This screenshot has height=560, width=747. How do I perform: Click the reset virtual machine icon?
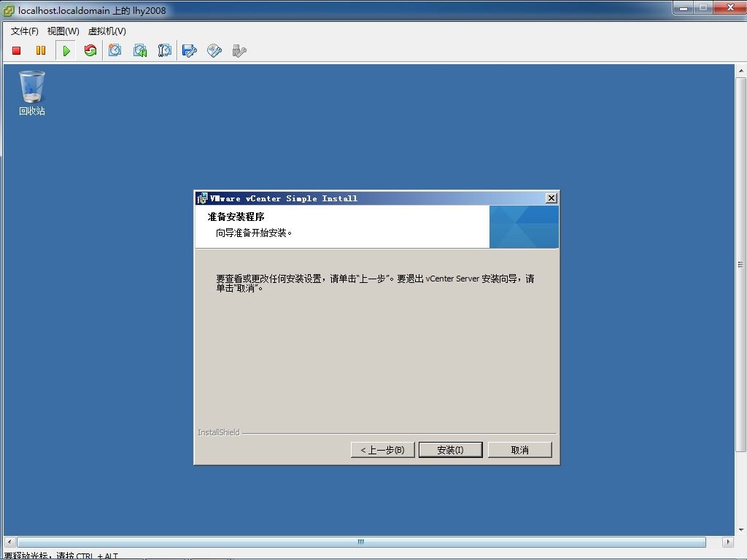[90, 50]
